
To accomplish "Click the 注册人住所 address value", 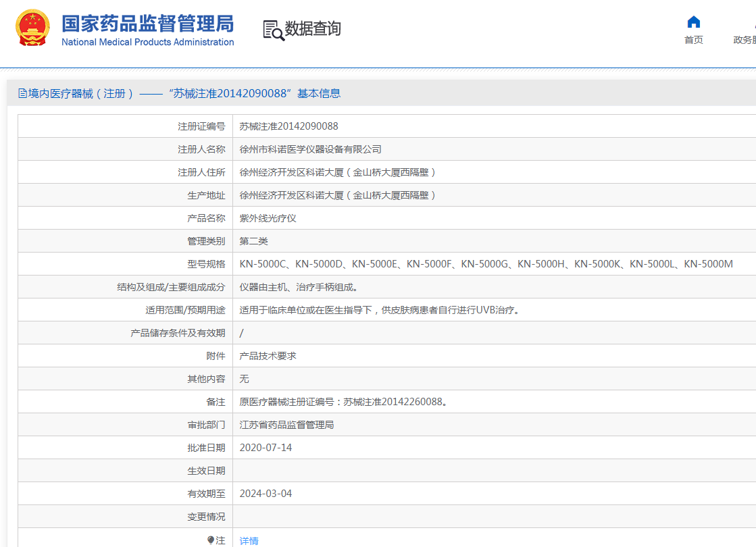I will (x=338, y=172).
